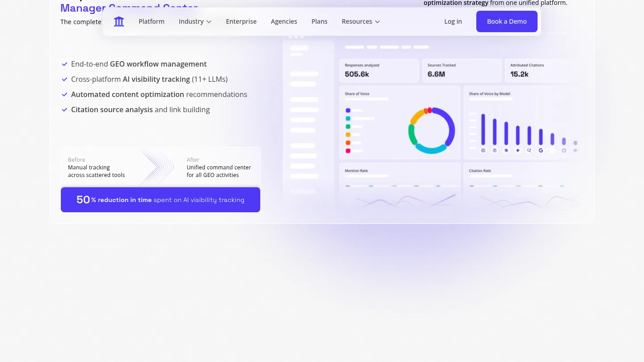
Task: View the Plans page
Action: tap(319, 21)
